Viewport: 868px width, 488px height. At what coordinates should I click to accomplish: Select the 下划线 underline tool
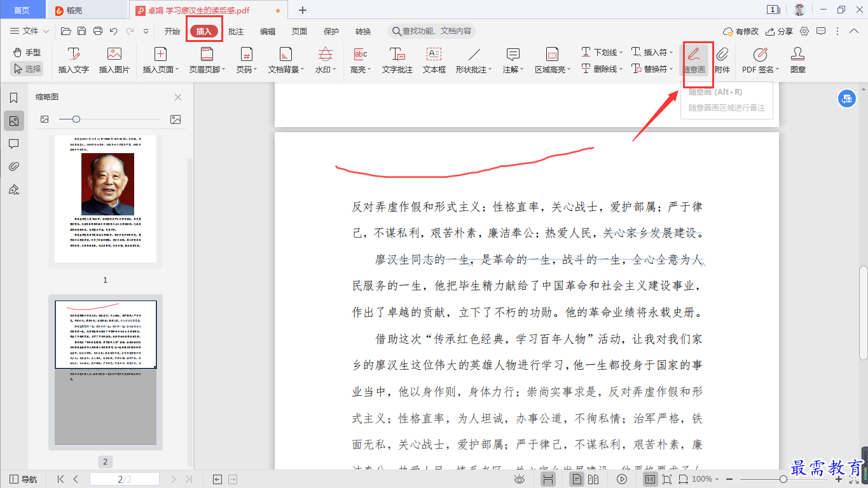(602, 52)
